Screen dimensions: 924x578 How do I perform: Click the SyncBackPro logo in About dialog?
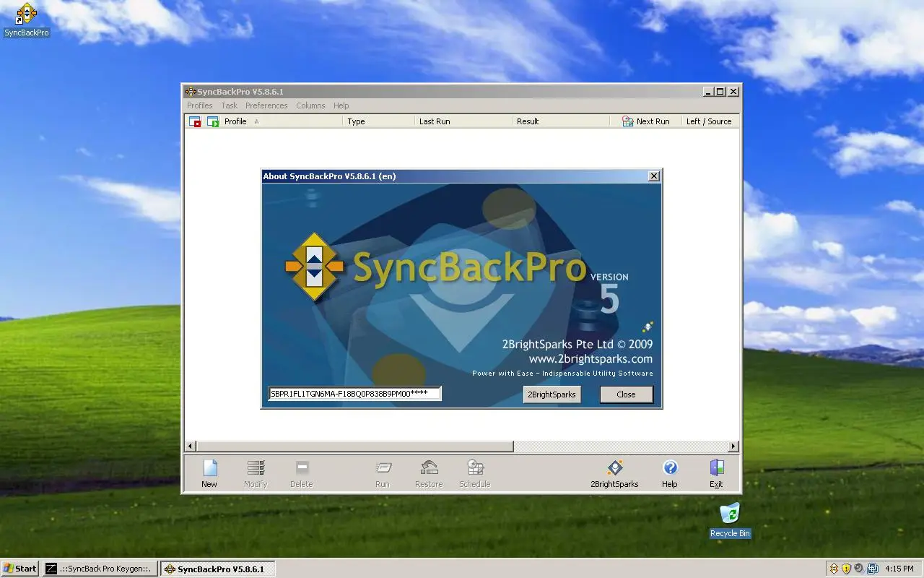314,267
